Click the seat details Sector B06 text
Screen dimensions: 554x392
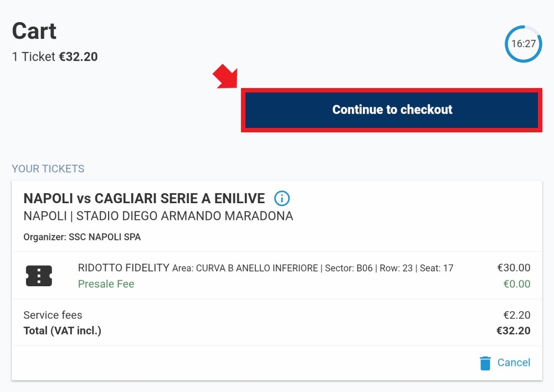(348, 269)
